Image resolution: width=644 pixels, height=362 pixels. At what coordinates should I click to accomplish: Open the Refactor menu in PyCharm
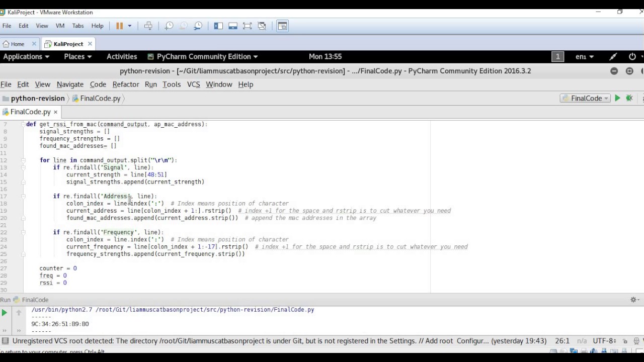[x=126, y=84]
